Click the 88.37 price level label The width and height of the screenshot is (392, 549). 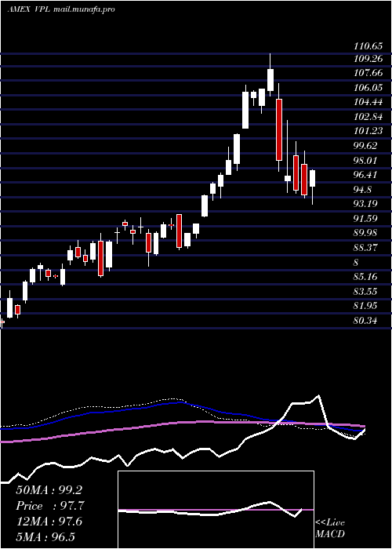366,248
